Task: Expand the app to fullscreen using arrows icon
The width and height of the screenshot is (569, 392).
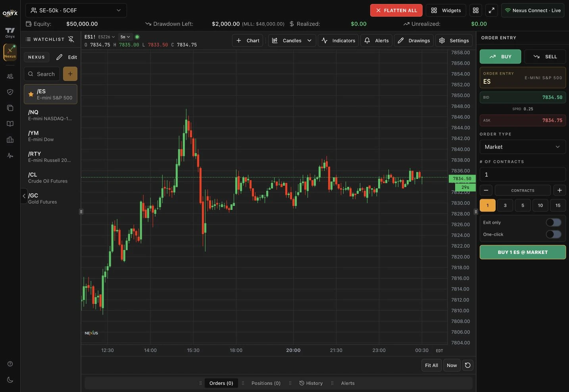Action: [492, 10]
